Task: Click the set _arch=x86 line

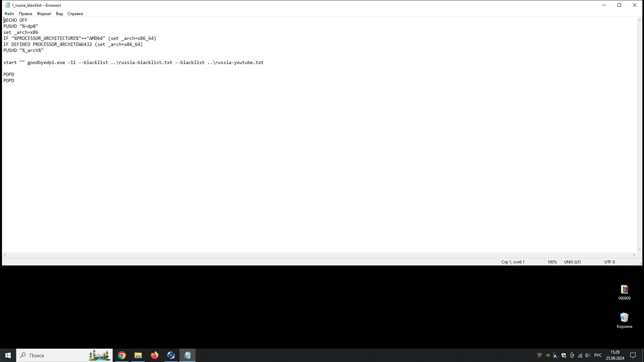Action: pos(21,32)
